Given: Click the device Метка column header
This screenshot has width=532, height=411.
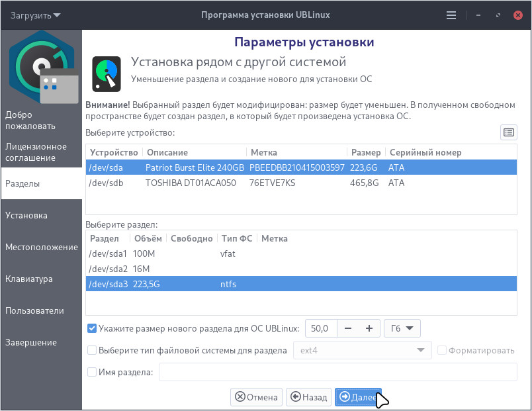Looking at the screenshot, I should (x=297, y=152).
